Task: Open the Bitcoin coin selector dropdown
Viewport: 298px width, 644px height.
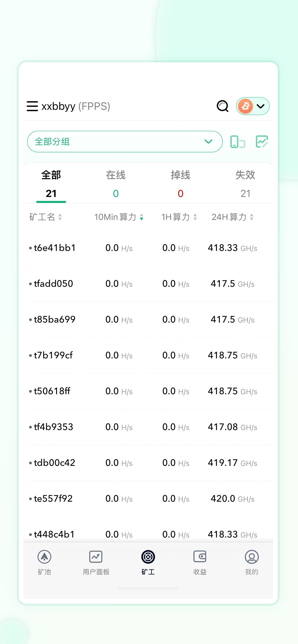Action: point(253,106)
